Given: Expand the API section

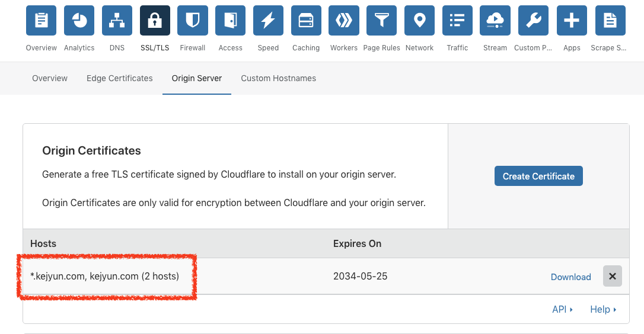Looking at the screenshot, I should click(562, 309).
